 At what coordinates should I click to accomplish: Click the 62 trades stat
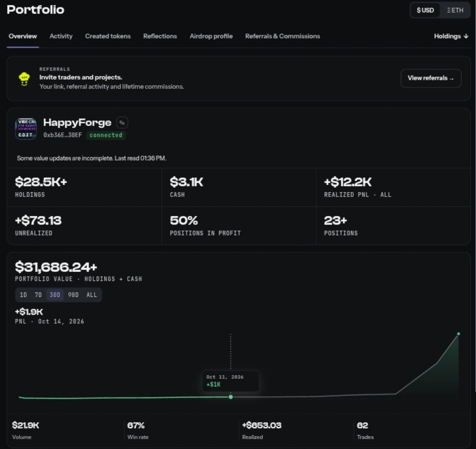coord(363,425)
